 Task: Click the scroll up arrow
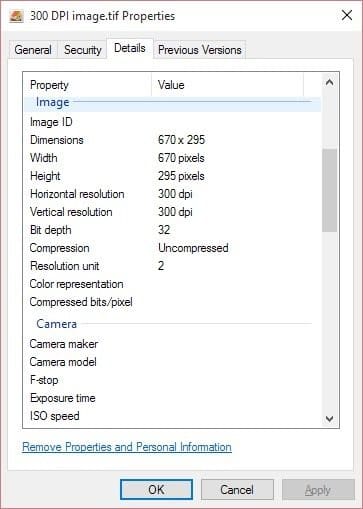click(329, 82)
